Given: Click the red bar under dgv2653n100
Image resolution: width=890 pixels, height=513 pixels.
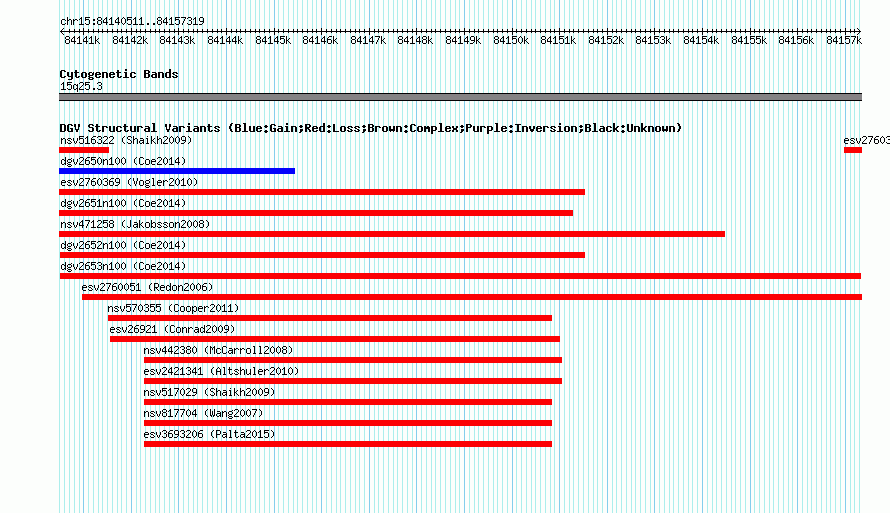Looking at the screenshot, I should 460,276.
